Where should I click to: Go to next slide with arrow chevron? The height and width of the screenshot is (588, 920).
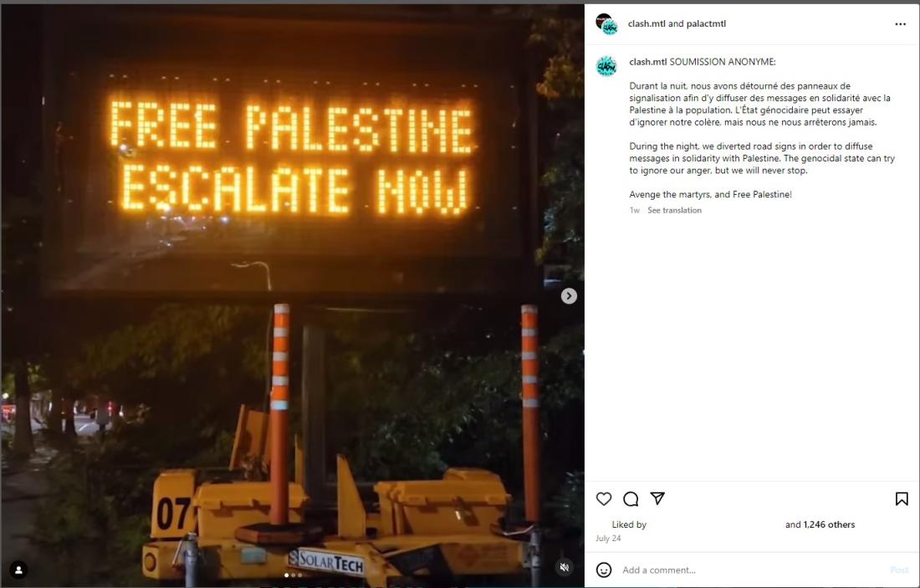(569, 296)
